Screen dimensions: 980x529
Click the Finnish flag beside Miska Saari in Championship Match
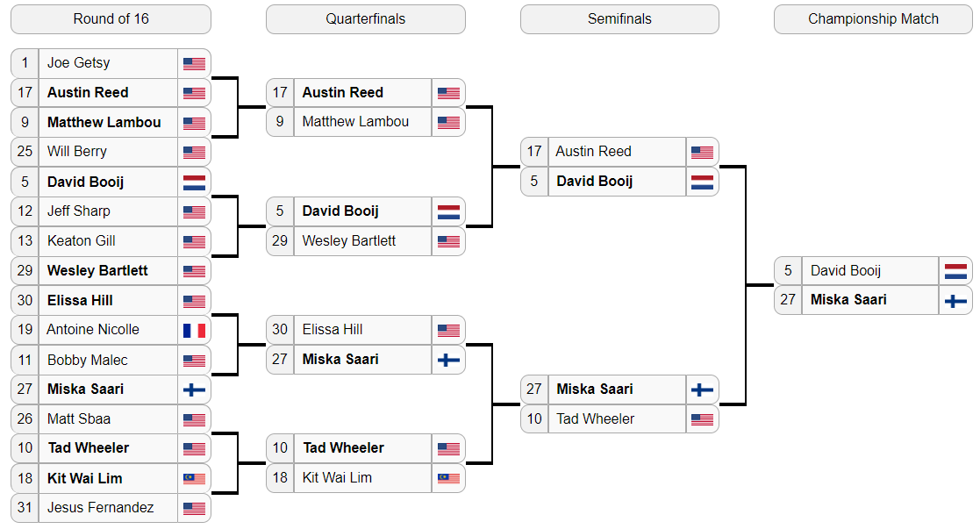[955, 301]
